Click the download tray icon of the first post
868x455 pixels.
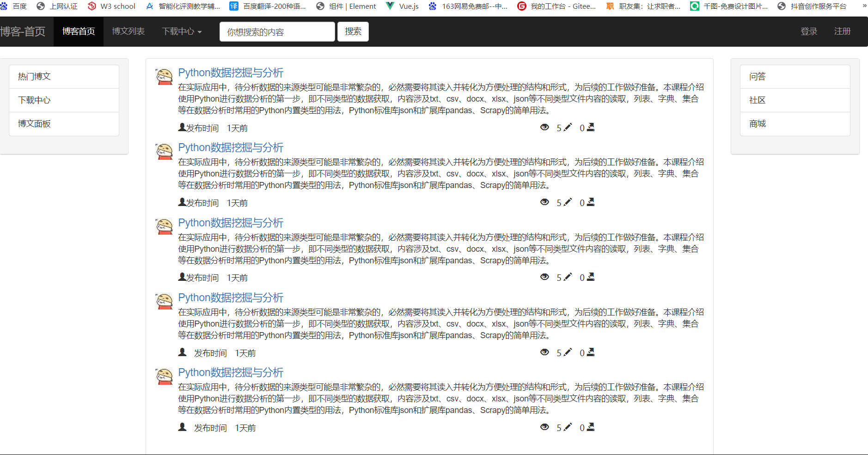tap(591, 127)
